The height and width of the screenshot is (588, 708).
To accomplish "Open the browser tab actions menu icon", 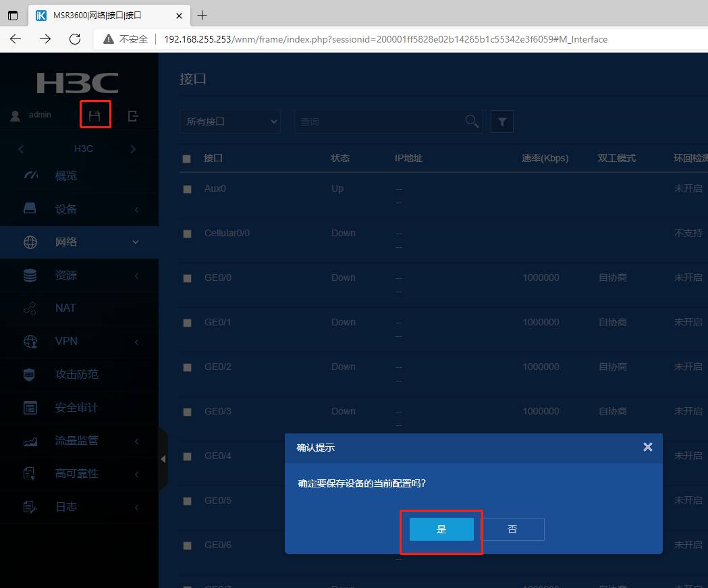I will click(x=13, y=16).
